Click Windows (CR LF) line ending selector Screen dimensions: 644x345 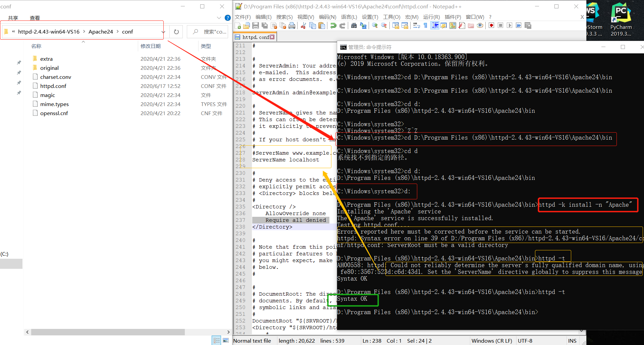click(492, 341)
